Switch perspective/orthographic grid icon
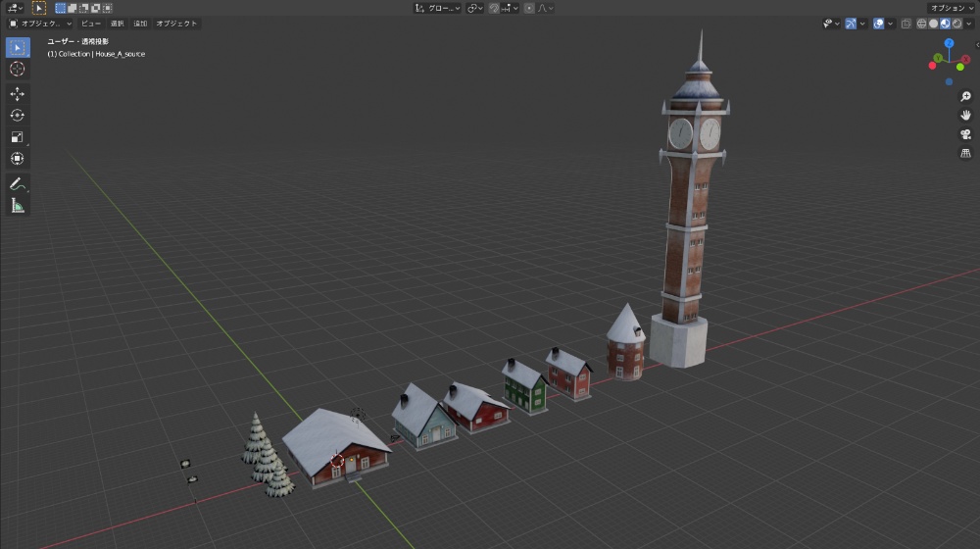 pyautogui.click(x=965, y=153)
